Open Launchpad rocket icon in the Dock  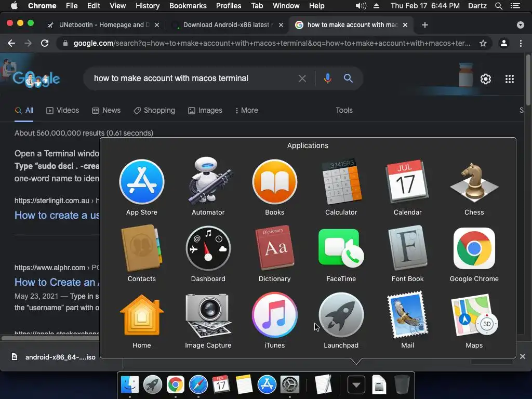(152, 385)
